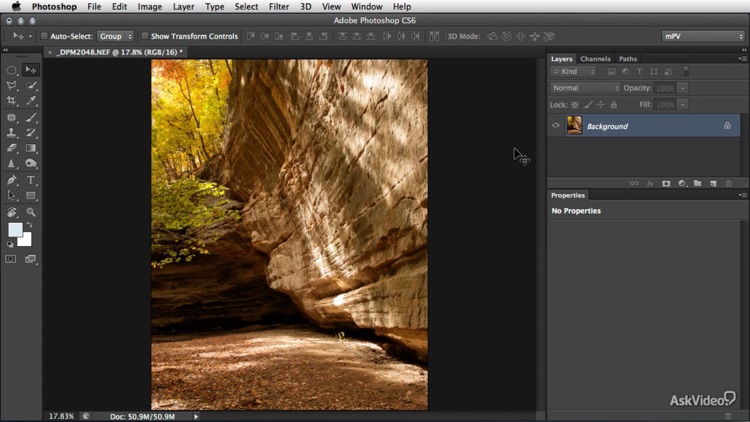Open the Auto-Select Group dropdown

pos(115,36)
